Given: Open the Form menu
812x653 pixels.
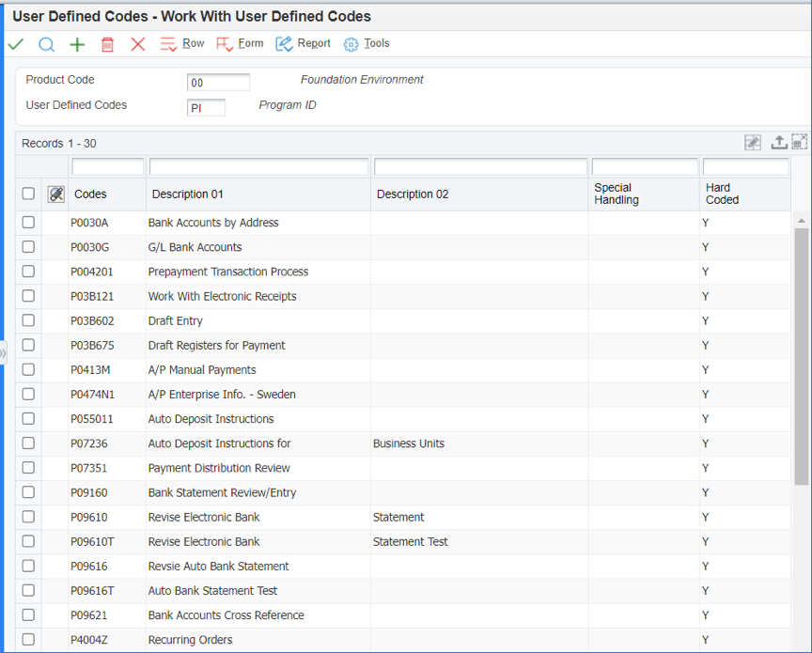Looking at the screenshot, I should [240, 43].
